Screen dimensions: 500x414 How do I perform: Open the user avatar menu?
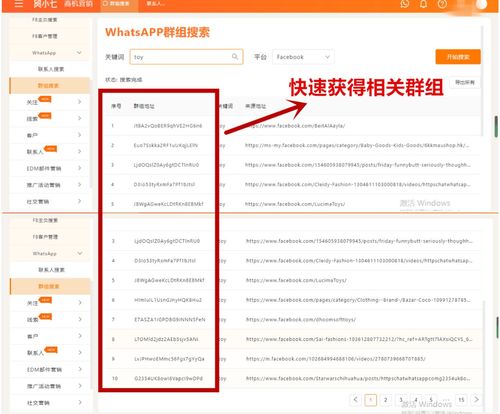(481, 4)
